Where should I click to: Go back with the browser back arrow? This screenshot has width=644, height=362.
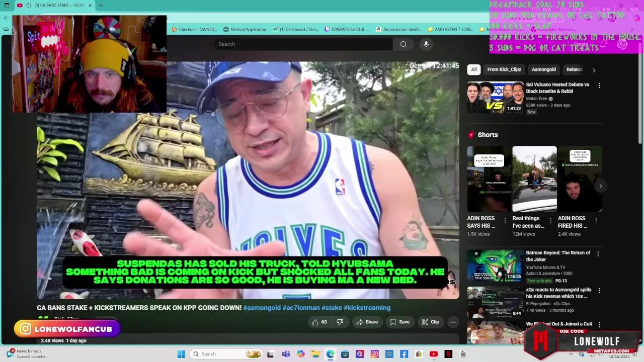click(x=6, y=18)
